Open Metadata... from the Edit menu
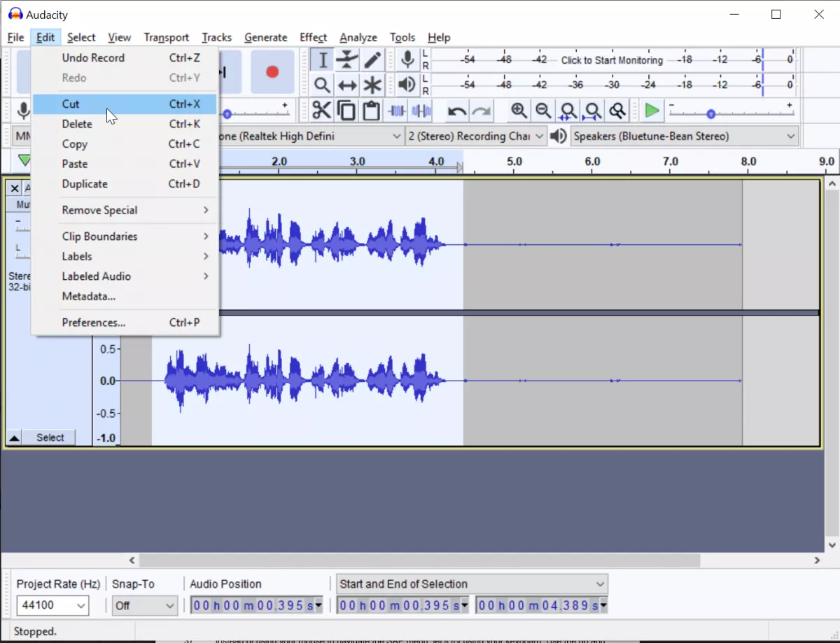The width and height of the screenshot is (840, 643). coord(125,296)
